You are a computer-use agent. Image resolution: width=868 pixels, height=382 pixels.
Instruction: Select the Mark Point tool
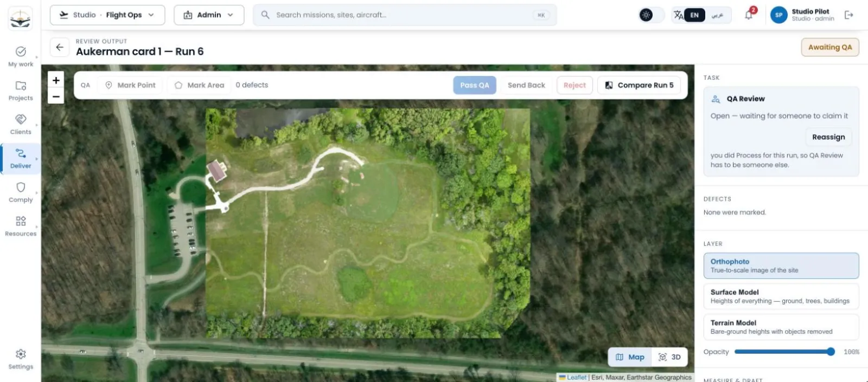(x=130, y=85)
